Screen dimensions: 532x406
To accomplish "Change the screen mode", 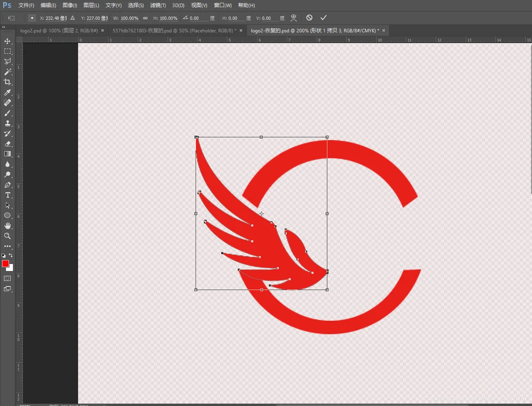I will [x=8, y=289].
